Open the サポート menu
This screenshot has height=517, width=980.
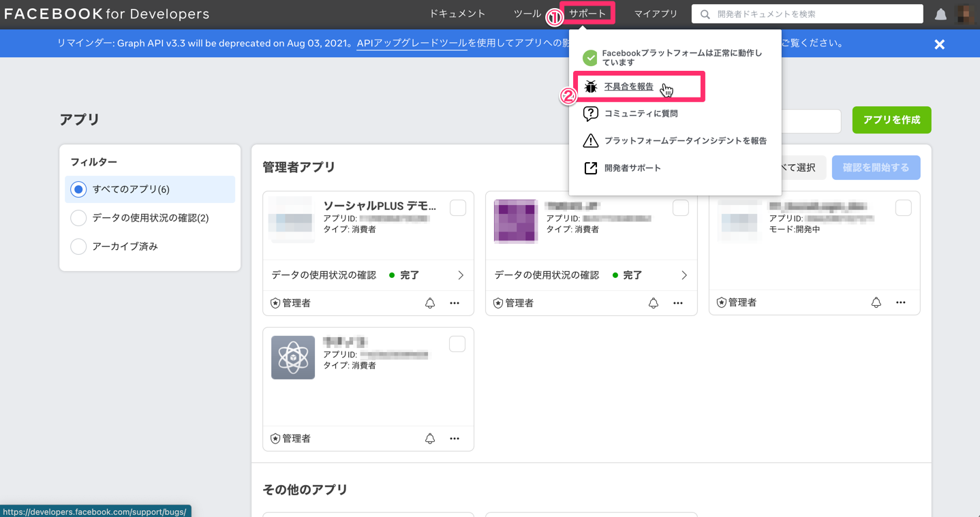tap(587, 14)
